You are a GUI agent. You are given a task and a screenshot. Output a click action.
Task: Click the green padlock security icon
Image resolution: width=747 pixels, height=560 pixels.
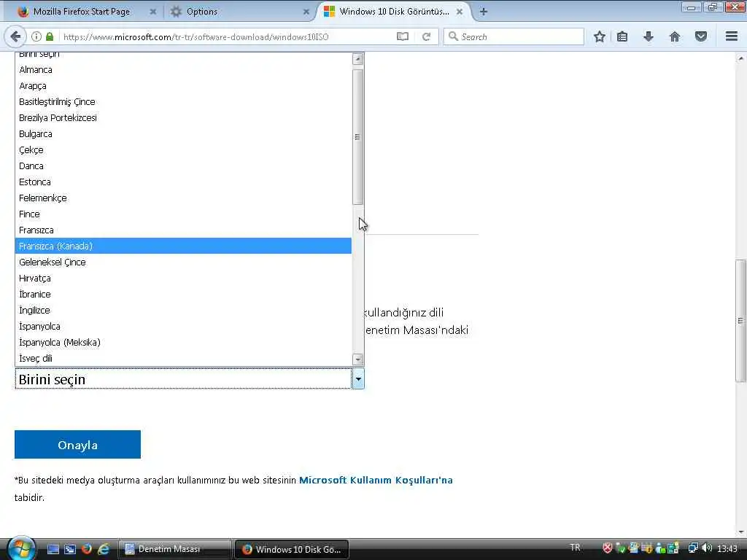[50, 36]
